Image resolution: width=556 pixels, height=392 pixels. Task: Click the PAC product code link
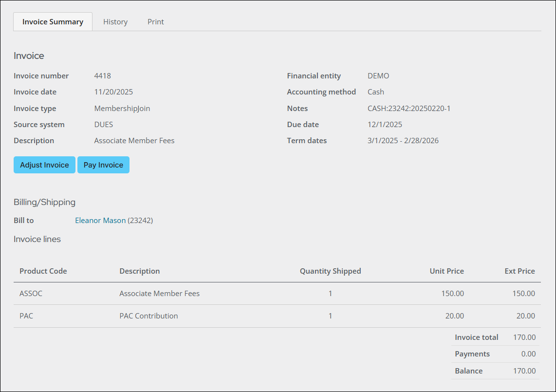(26, 316)
